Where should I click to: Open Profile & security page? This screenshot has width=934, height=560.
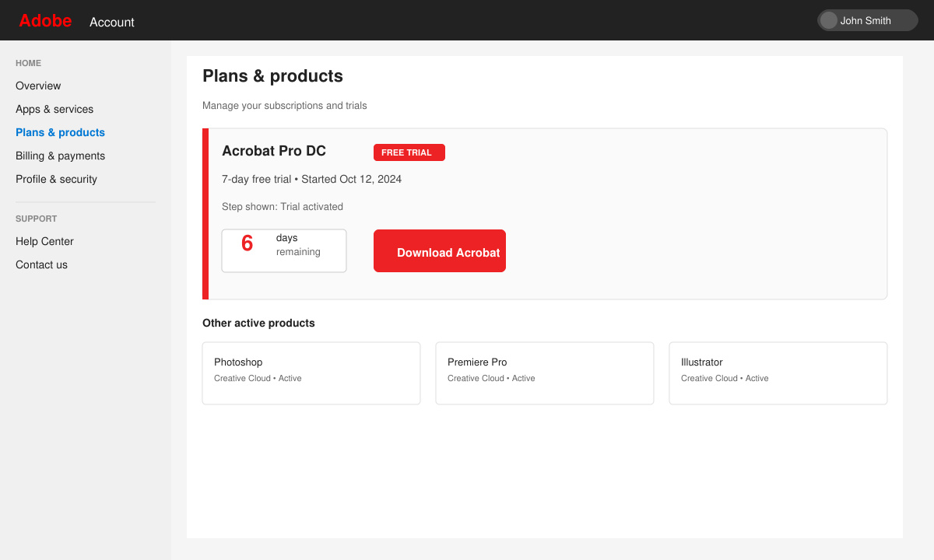pyautogui.click(x=56, y=179)
